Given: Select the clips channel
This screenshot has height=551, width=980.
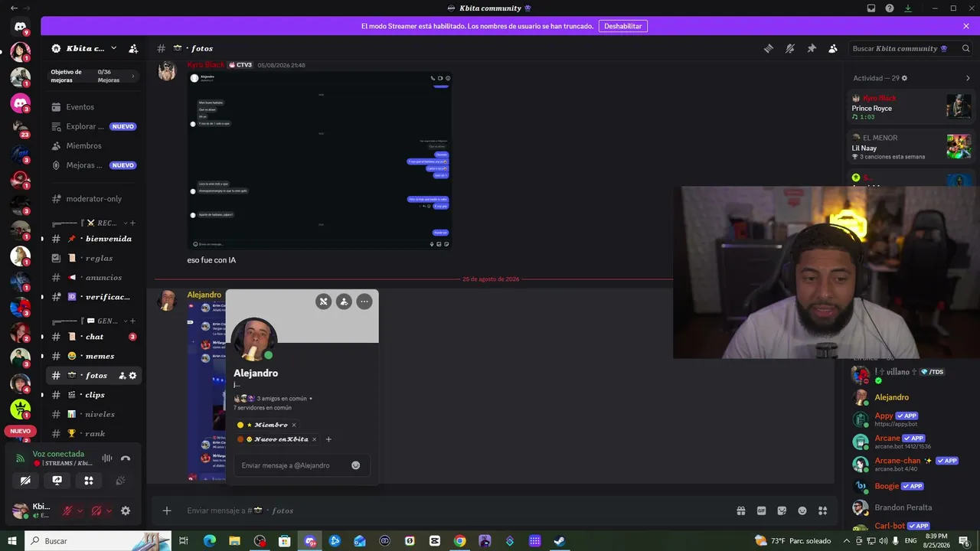Looking at the screenshot, I should (x=94, y=395).
